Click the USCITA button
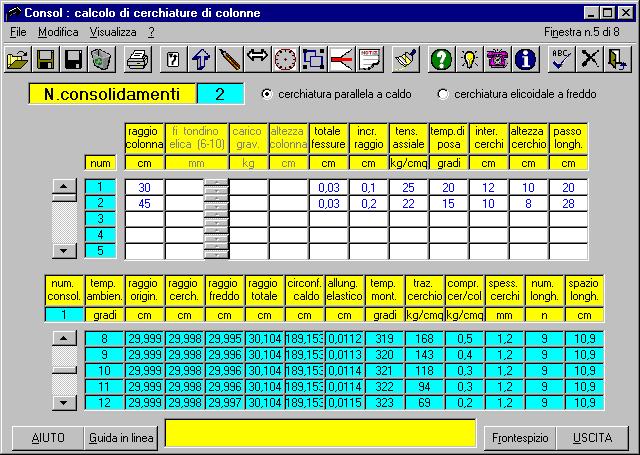640x455 pixels. coord(593,438)
